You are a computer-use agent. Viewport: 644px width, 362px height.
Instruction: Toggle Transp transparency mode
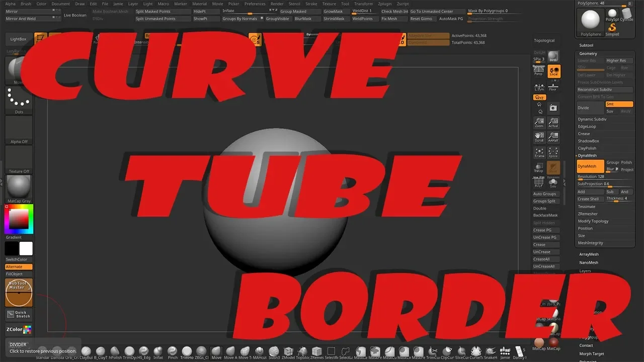(539, 168)
